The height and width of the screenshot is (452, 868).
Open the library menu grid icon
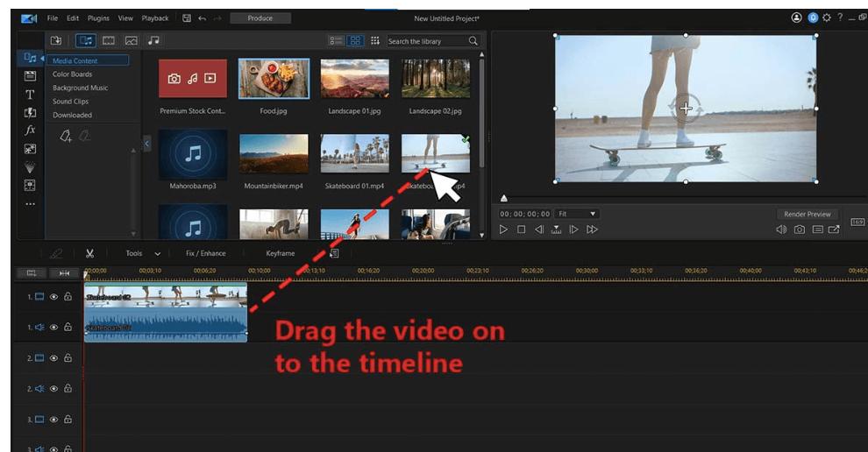tap(374, 40)
